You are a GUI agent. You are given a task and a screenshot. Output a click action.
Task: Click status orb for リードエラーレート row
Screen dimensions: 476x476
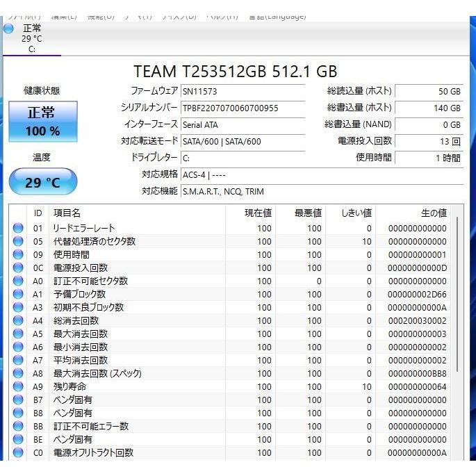point(18,228)
